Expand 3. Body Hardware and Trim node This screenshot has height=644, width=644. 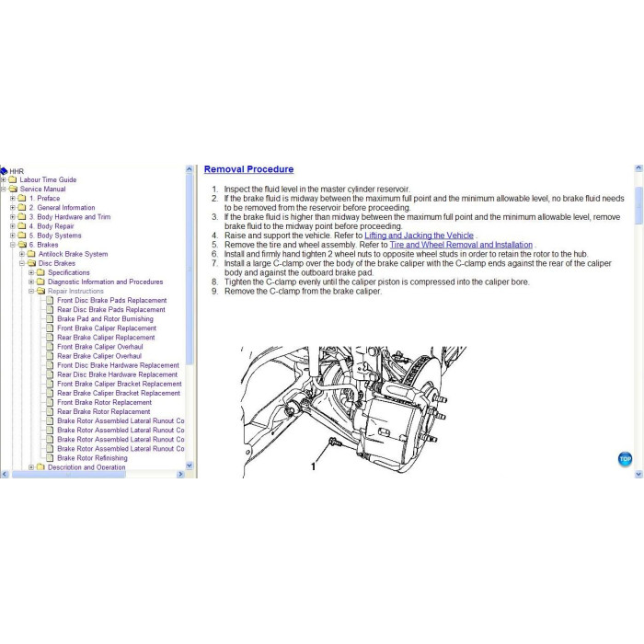[13, 217]
